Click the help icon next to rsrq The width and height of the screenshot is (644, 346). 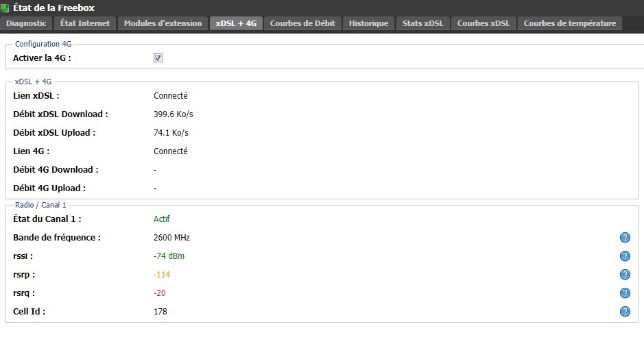click(625, 293)
